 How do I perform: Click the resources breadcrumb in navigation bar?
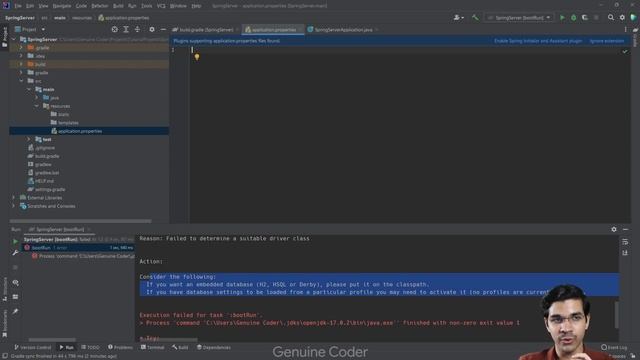82,18
